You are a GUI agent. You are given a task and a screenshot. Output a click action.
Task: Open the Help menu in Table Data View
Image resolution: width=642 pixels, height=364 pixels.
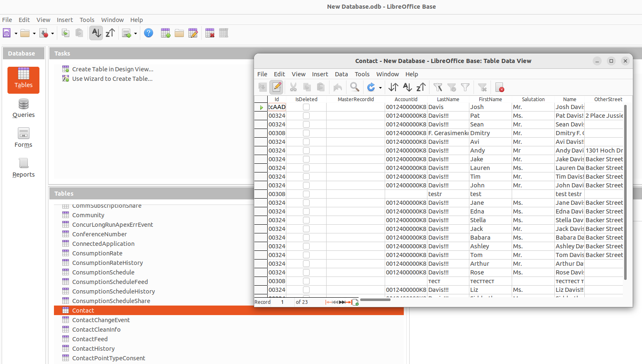(x=412, y=74)
